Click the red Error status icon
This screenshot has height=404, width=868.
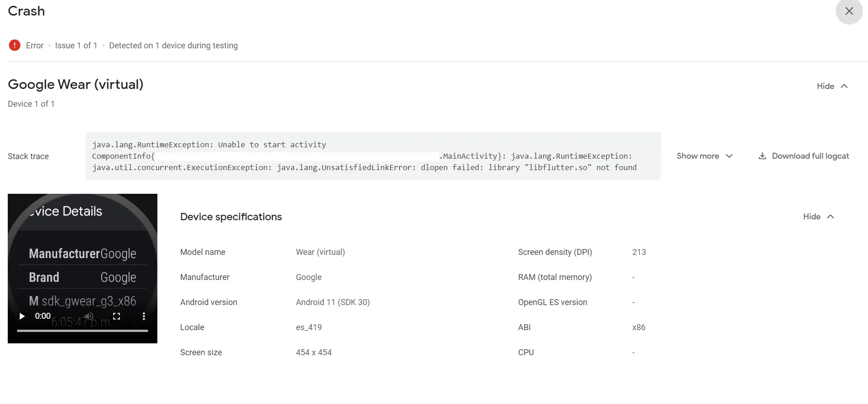click(x=15, y=45)
